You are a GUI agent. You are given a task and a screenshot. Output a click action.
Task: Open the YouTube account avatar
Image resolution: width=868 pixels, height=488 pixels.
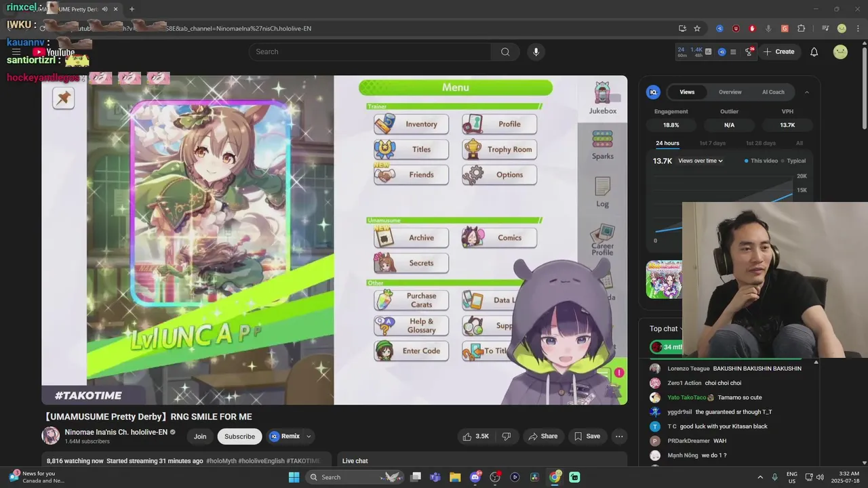coord(840,52)
